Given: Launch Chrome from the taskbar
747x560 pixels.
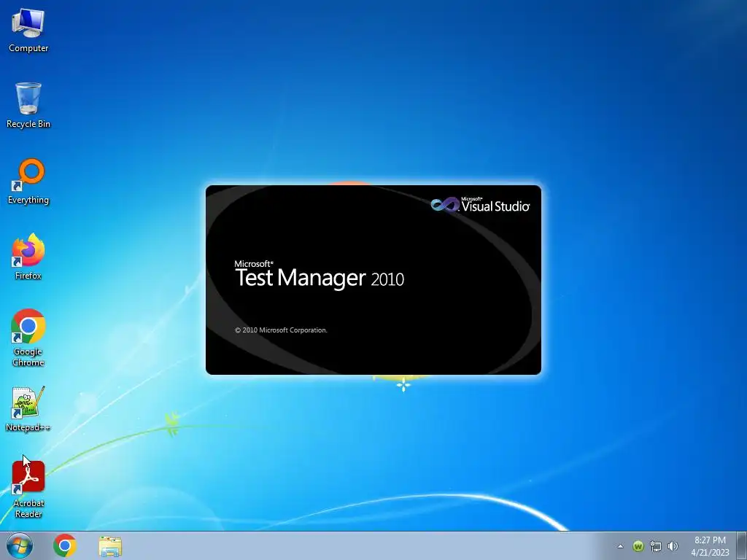Looking at the screenshot, I should pyautogui.click(x=65, y=545).
